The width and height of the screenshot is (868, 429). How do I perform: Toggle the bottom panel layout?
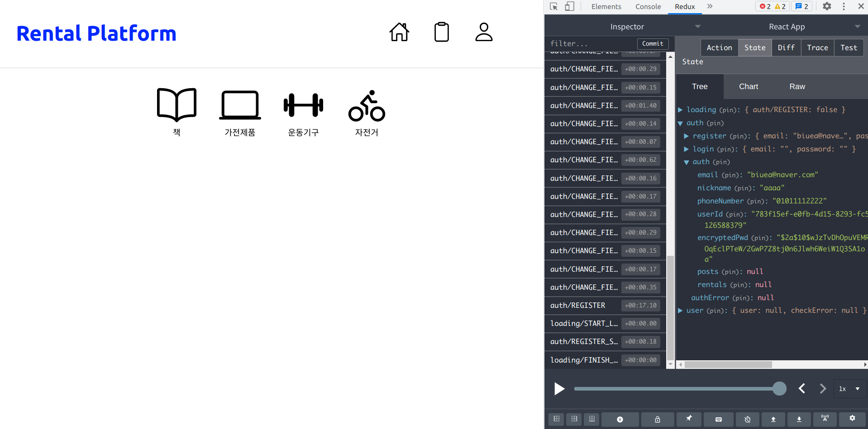click(x=591, y=420)
